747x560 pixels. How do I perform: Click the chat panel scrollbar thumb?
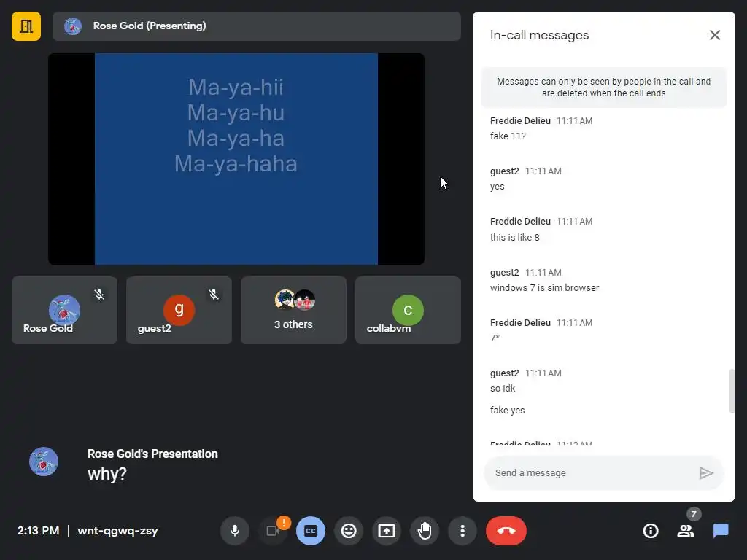point(732,391)
